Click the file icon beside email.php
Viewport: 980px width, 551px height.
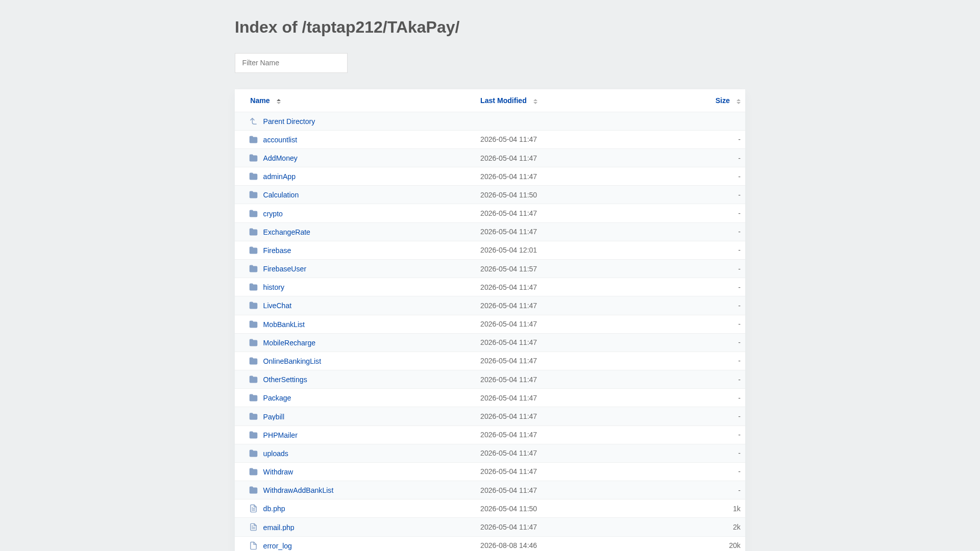click(x=253, y=528)
